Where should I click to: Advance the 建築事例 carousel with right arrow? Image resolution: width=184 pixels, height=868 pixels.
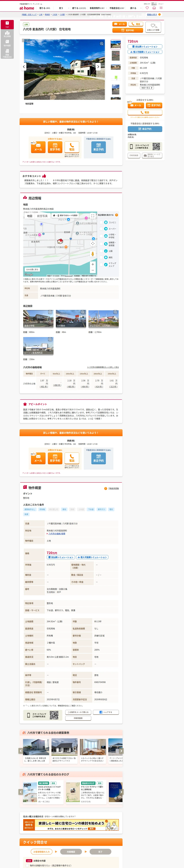tap(121, 751)
